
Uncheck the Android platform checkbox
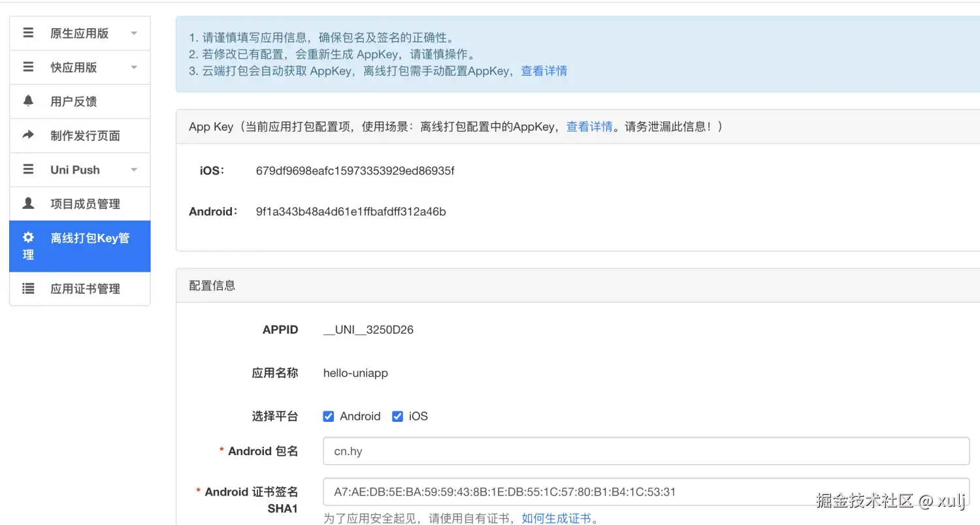click(x=329, y=416)
